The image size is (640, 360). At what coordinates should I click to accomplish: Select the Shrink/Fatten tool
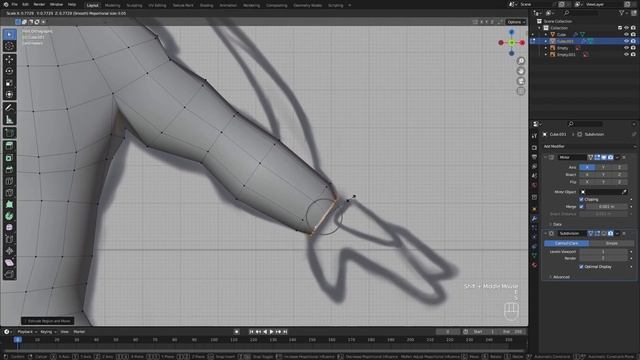[9, 251]
